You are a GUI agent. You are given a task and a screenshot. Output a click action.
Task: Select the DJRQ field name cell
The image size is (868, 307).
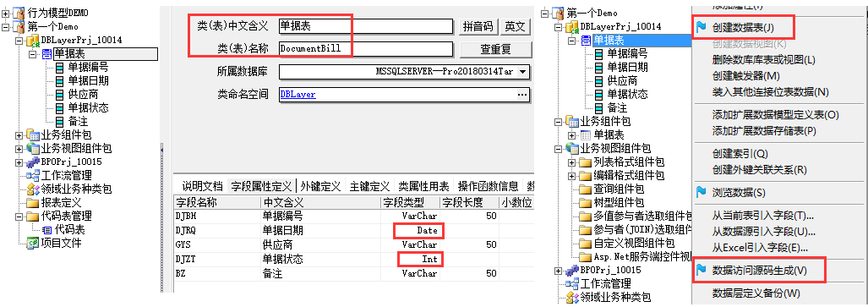tap(216, 230)
